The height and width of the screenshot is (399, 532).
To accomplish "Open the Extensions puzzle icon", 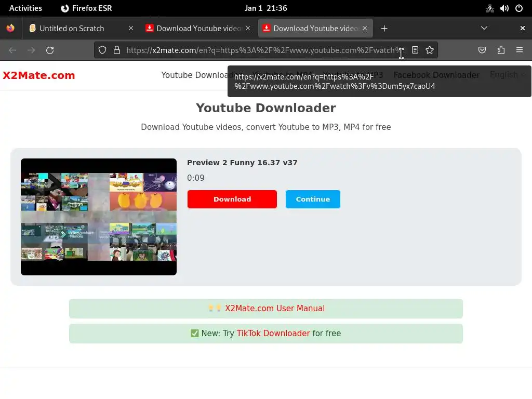I will point(501,50).
